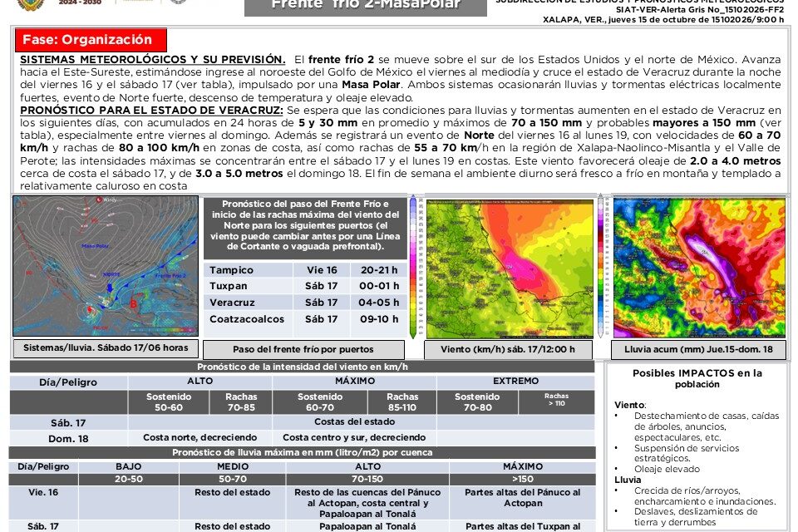Select the 'Rachas 70-85' cell
This screenshot has height=532, width=798.
coord(241,402)
